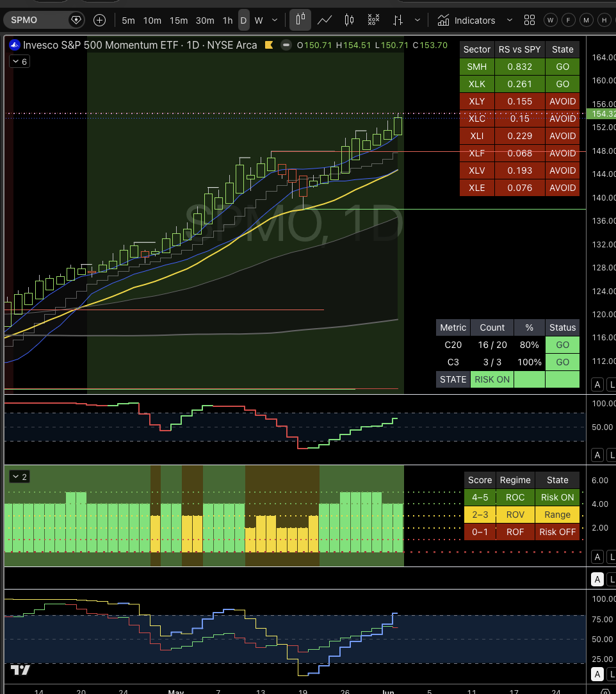Viewport: 616px width, 694px height.
Task: Click the yellow flag marker icon
Action: point(268,45)
